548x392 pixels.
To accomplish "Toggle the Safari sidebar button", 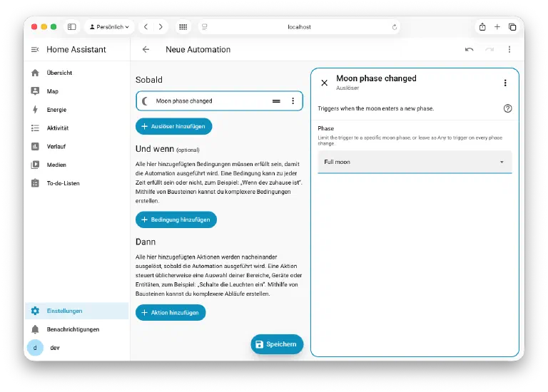I will [x=71, y=27].
